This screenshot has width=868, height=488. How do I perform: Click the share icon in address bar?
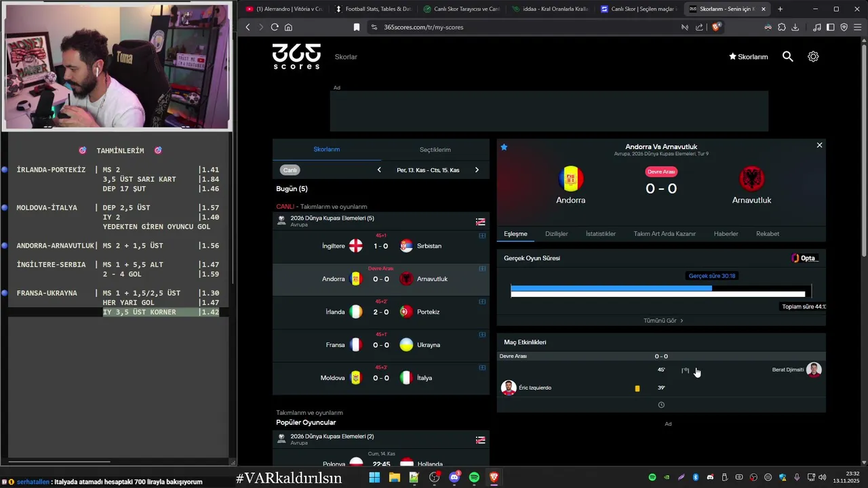(699, 27)
